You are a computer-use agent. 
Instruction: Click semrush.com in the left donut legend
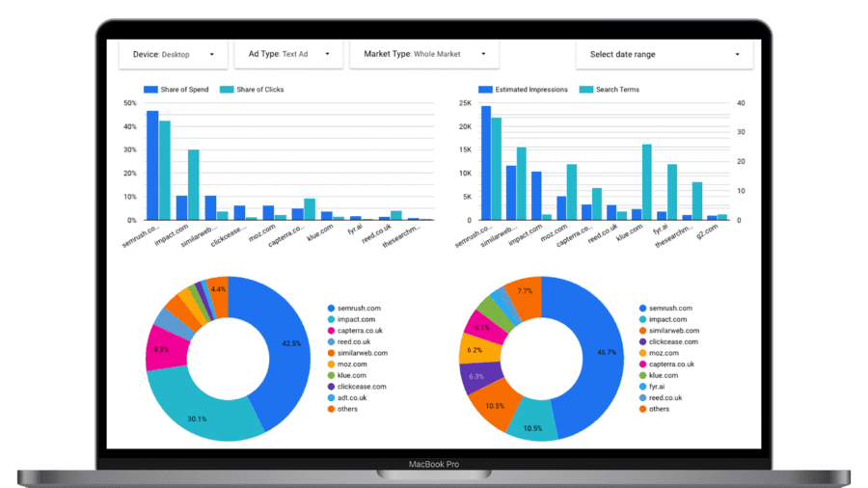coord(354,309)
